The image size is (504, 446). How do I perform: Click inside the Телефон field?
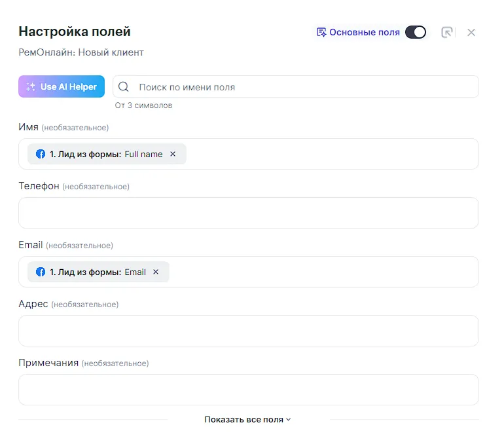pyautogui.click(x=249, y=213)
